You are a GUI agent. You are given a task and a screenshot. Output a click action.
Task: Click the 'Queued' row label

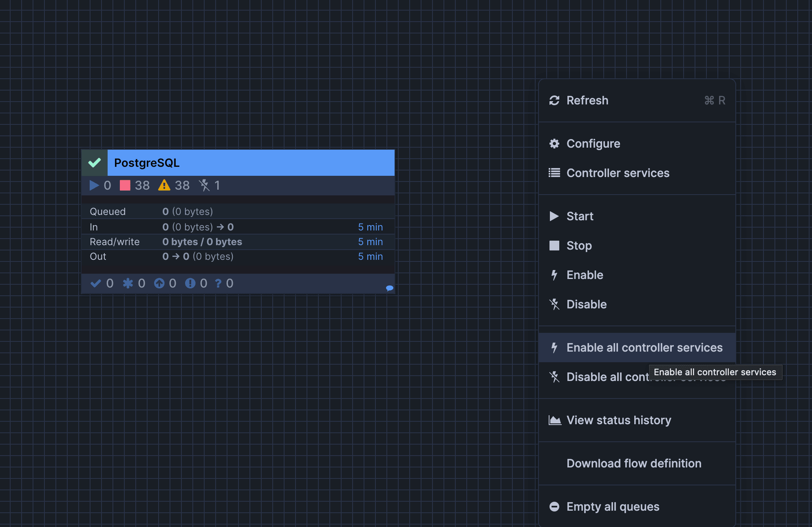tap(108, 212)
